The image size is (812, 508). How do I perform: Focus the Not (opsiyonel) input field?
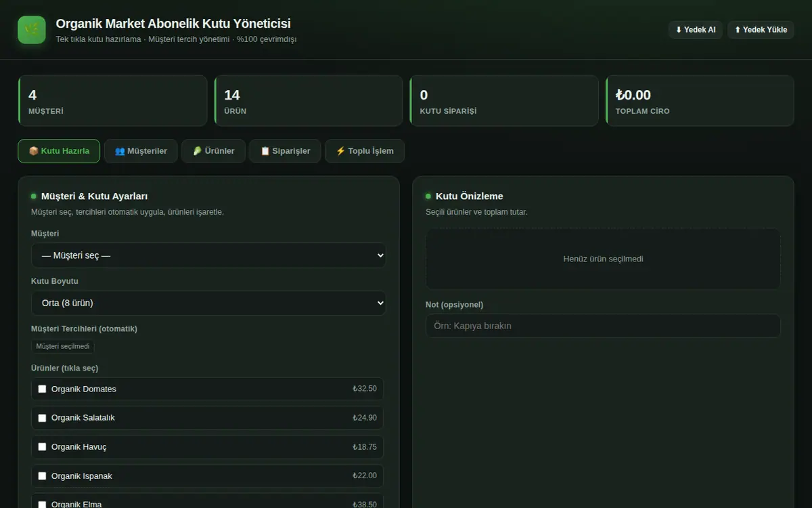(603, 326)
